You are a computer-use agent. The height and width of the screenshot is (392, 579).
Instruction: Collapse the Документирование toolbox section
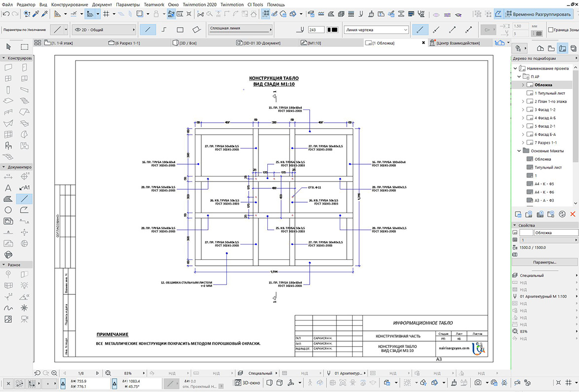[3, 167]
